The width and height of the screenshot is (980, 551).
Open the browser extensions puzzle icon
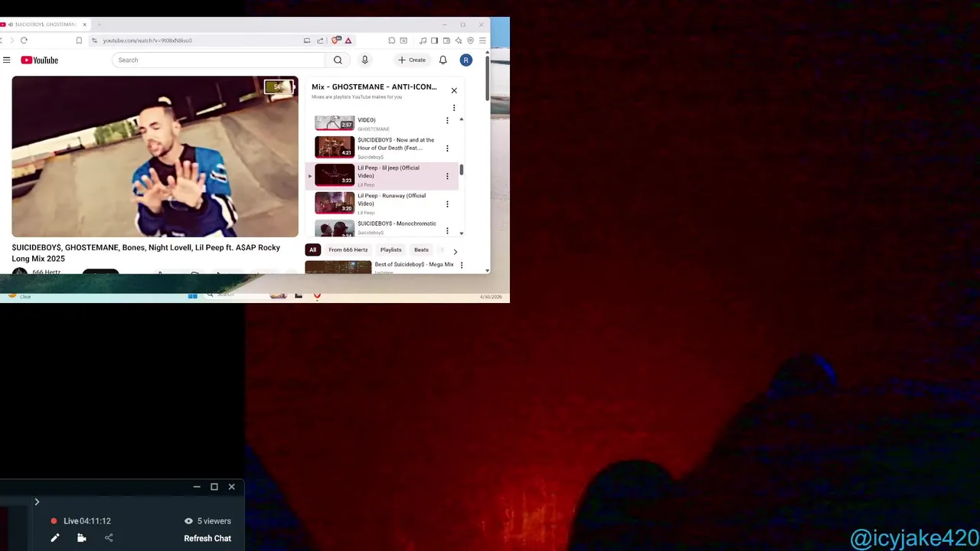coord(391,41)
